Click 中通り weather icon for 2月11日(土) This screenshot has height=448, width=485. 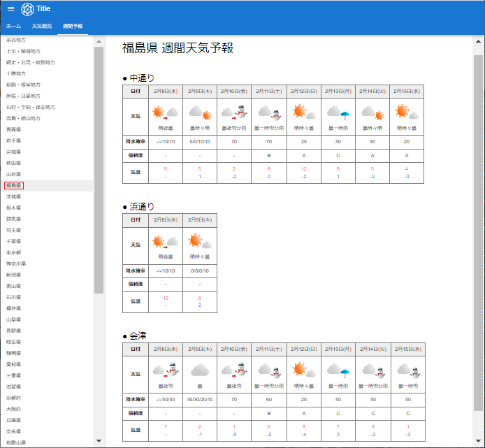(x=269, y=113)
